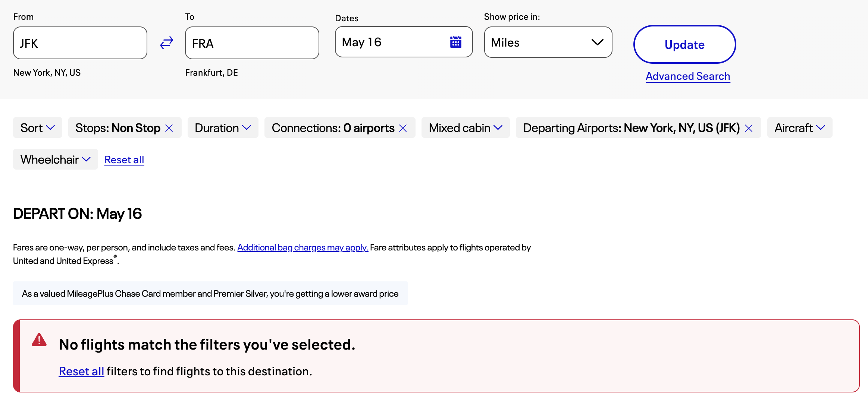Expand the Mixed cabin filter
Viewport: 868px width, 404px height.
click(466, 128)
